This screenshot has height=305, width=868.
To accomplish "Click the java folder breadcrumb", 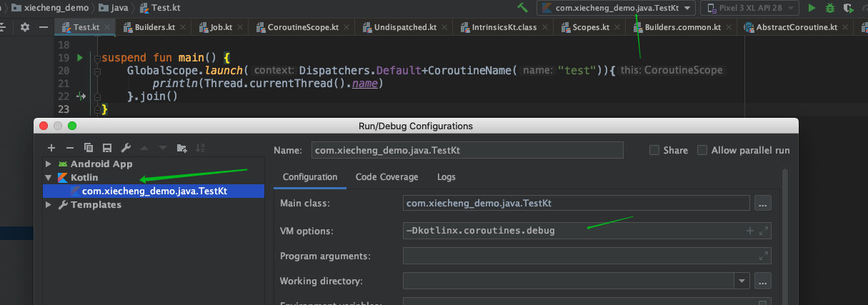I will tap(114, 8).
